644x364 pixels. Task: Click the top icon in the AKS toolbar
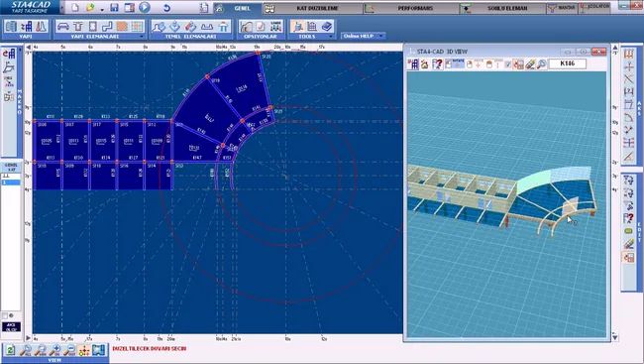pyautogui.click(x=628, y=55)
